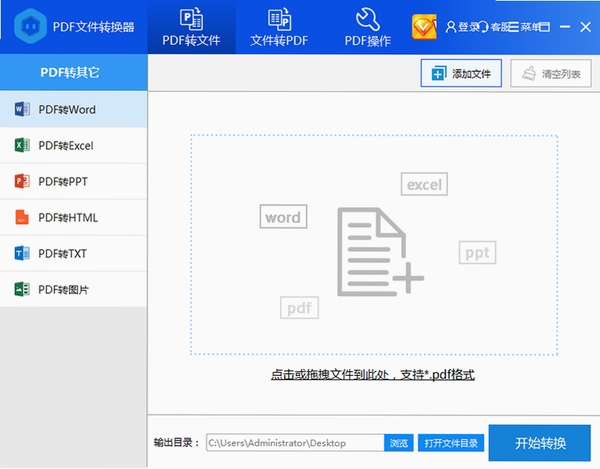
Task: Close the PDF converter window
Action: [585, 27]
